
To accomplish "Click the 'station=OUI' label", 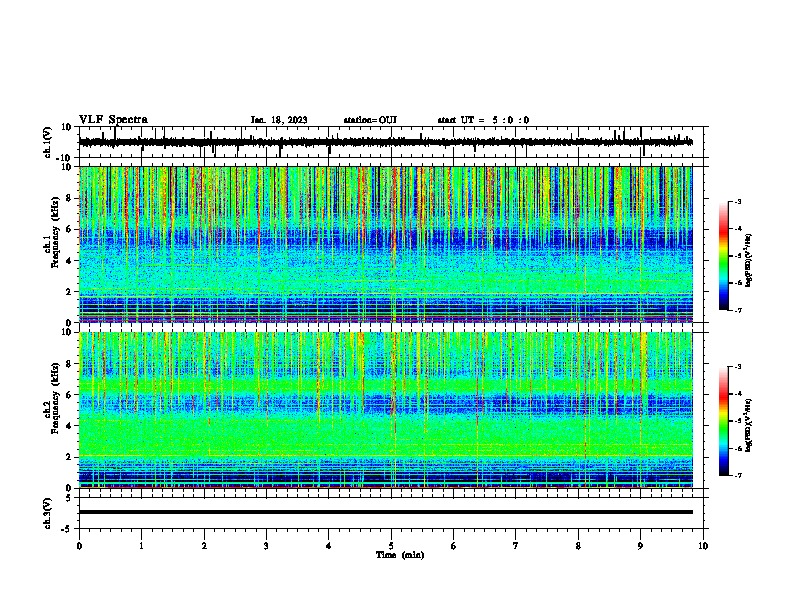I will pyautogui.click(x=370, y=120).
